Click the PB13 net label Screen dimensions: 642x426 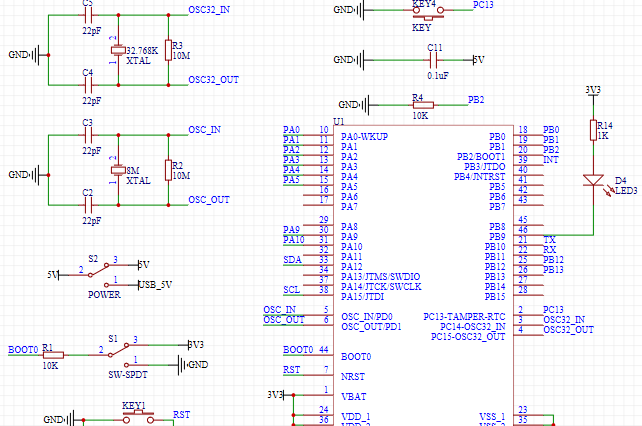tap(553, 270)
